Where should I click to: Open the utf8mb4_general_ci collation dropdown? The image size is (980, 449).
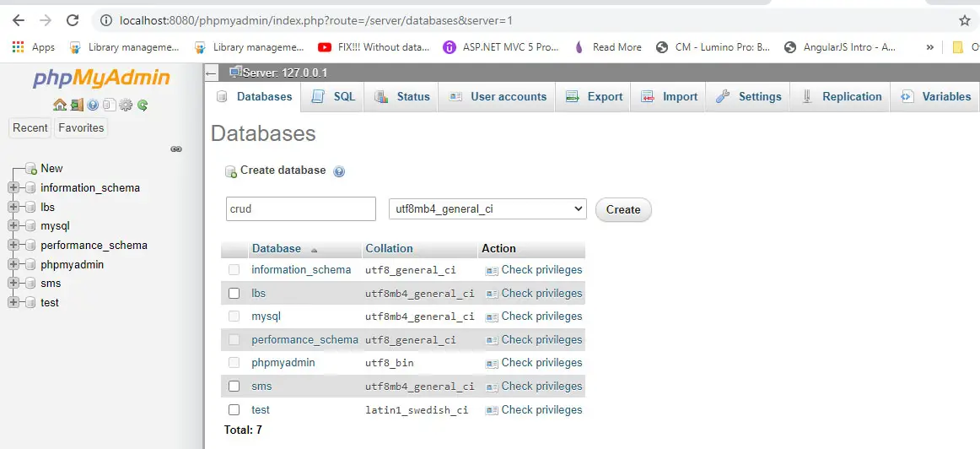click(x=487, y=208)
